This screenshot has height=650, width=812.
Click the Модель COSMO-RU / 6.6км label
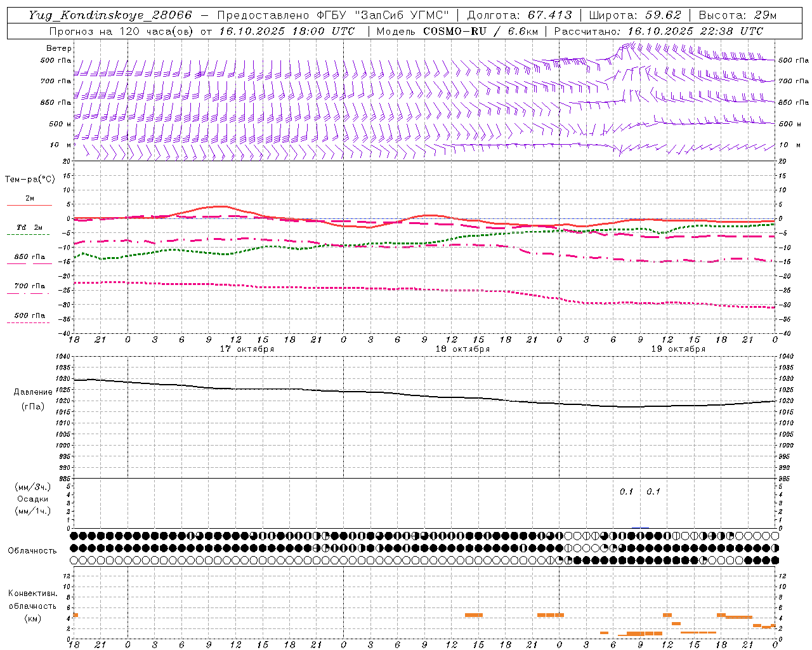[x=456, y=31]
